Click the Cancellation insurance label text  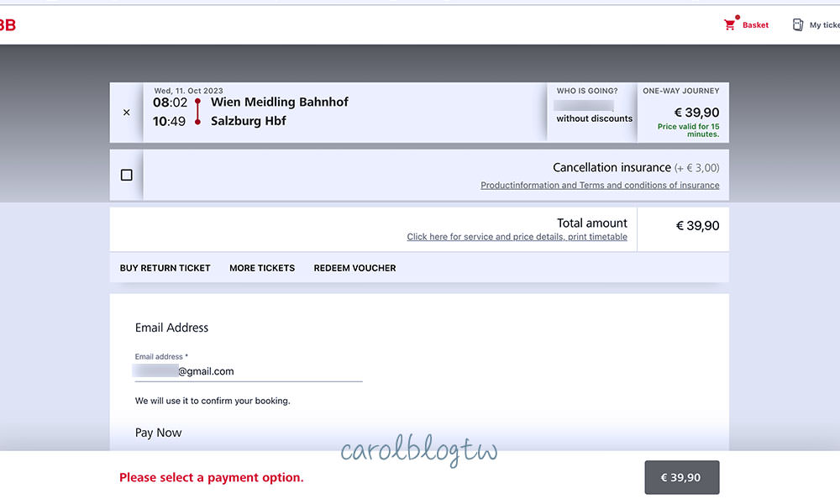(612, 168)
